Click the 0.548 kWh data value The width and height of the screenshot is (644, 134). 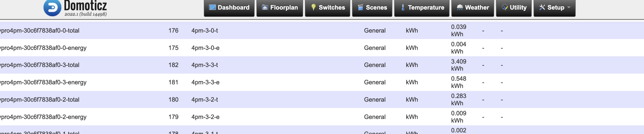point(458,82)
